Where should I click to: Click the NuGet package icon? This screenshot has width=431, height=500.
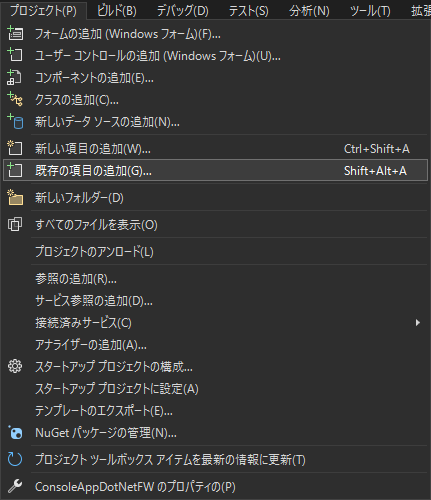(15, 433)
